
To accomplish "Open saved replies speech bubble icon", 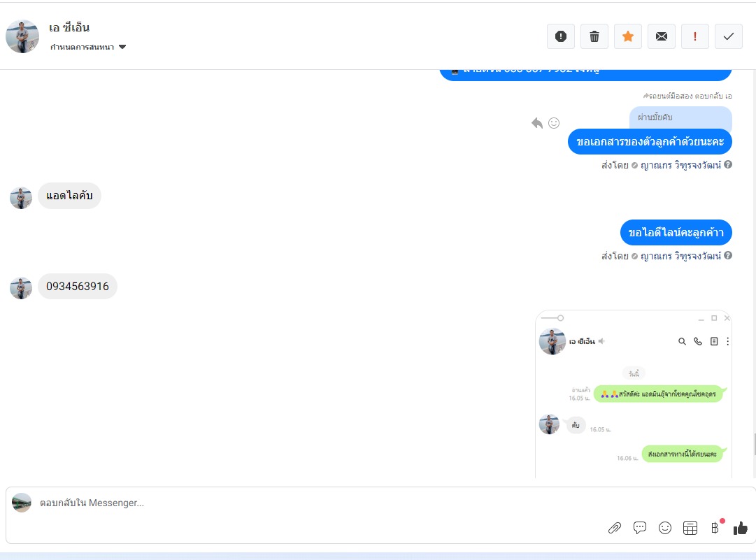I will coord(640,529).
